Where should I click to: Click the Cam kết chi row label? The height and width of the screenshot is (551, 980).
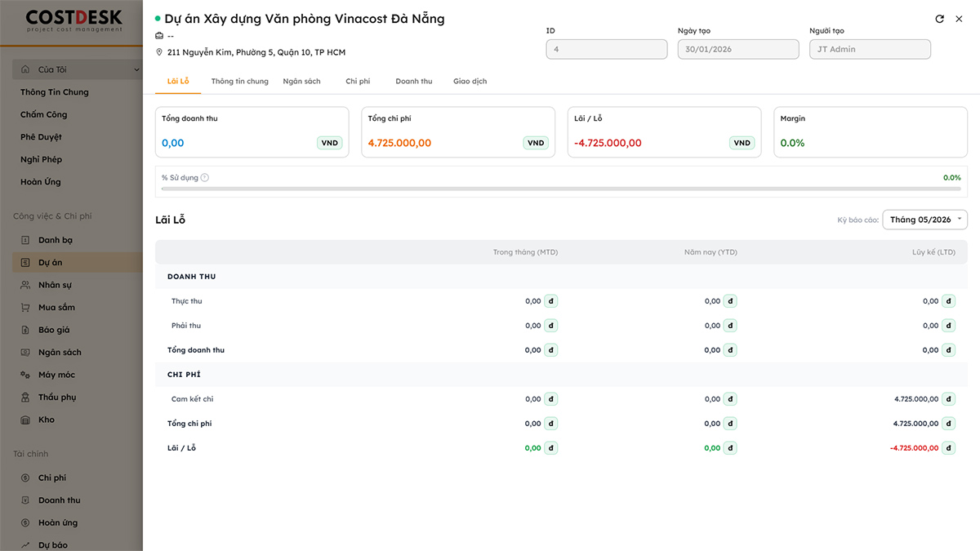[192, 399]
